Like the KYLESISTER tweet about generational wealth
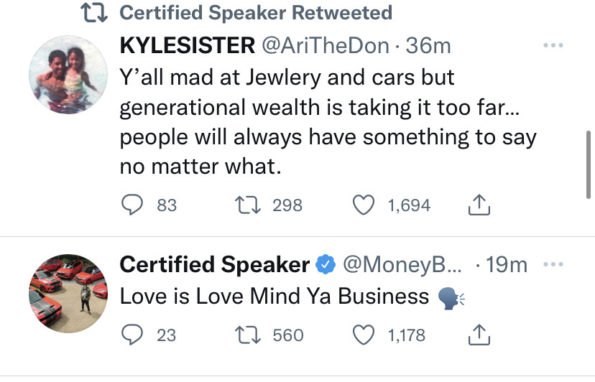This screenshot has width=595, height=382. (x=364, y=205)
